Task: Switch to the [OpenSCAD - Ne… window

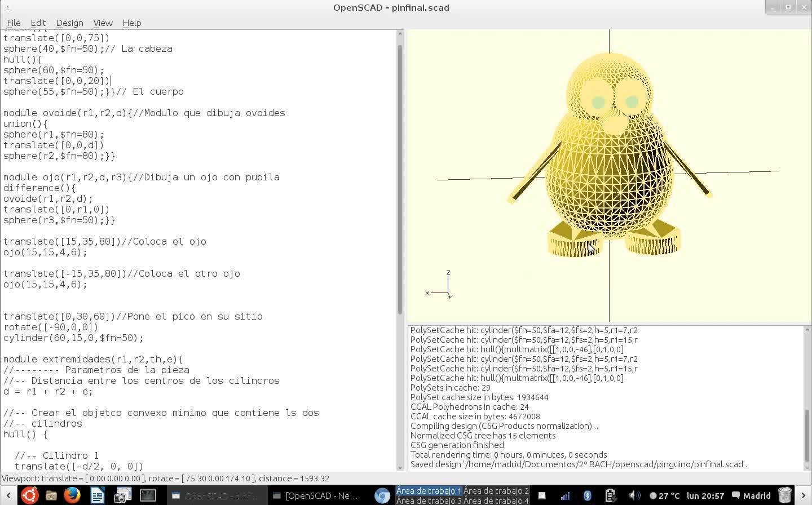Action: click(x=316, y=495)
